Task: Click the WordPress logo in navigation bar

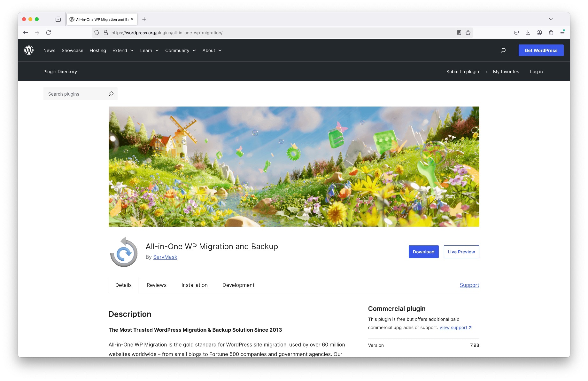Action: point(29,50)
